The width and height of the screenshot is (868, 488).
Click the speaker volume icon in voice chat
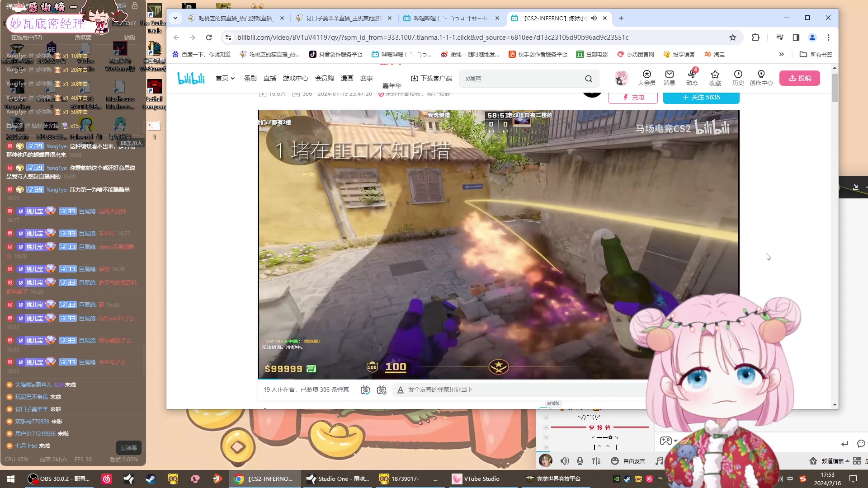565,461
